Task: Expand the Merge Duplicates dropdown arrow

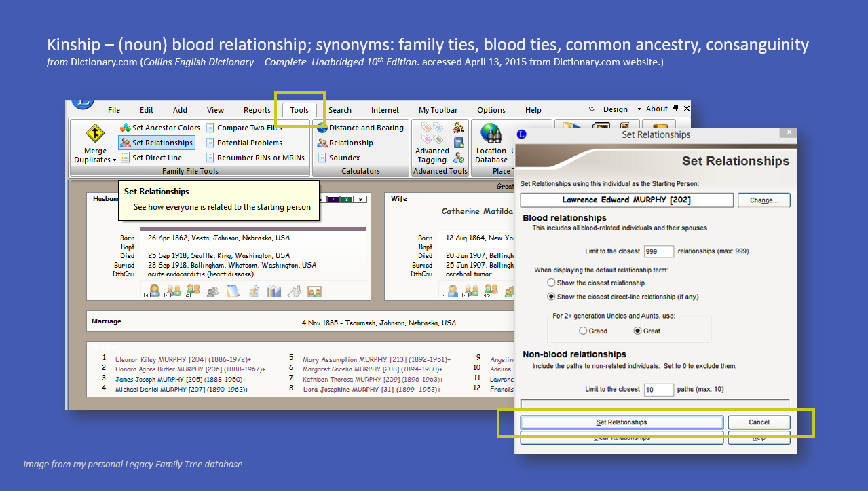Action: pos(113,160)
